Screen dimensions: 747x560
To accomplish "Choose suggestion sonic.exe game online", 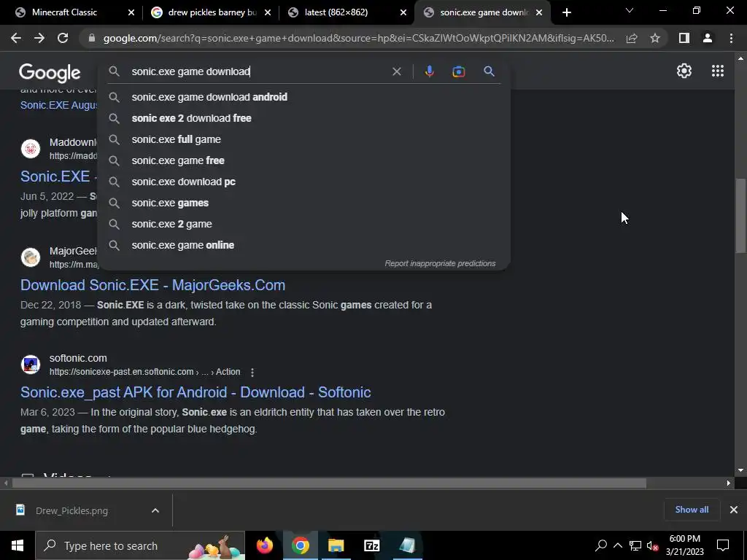I will point(304,245).
